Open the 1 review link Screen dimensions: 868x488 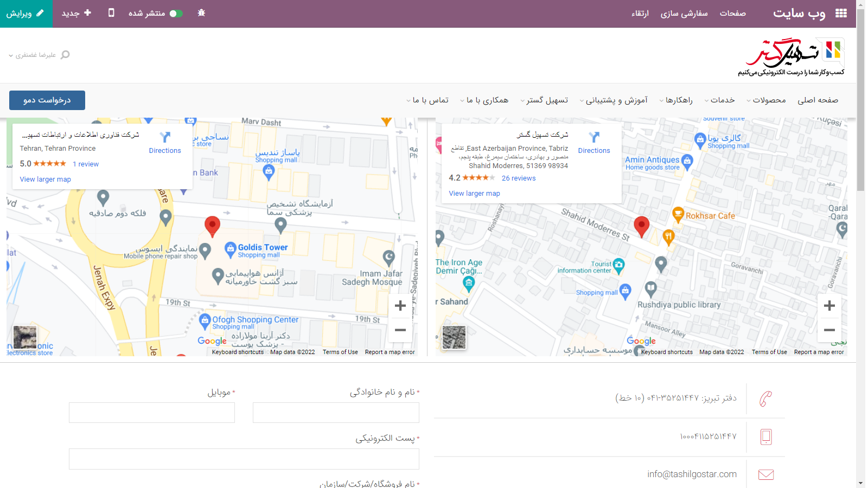pyautogui.click(x=86, y=164)
